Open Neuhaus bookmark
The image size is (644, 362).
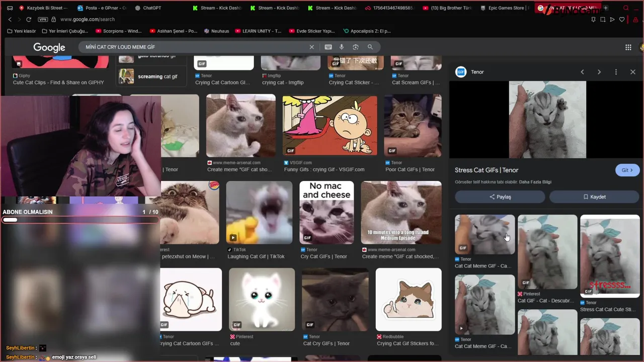216,31
